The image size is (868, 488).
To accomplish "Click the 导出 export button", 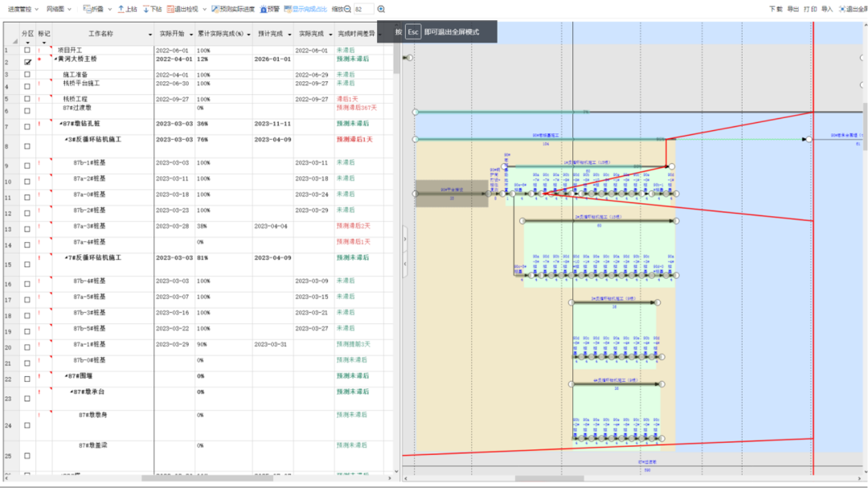I will 792,9.
